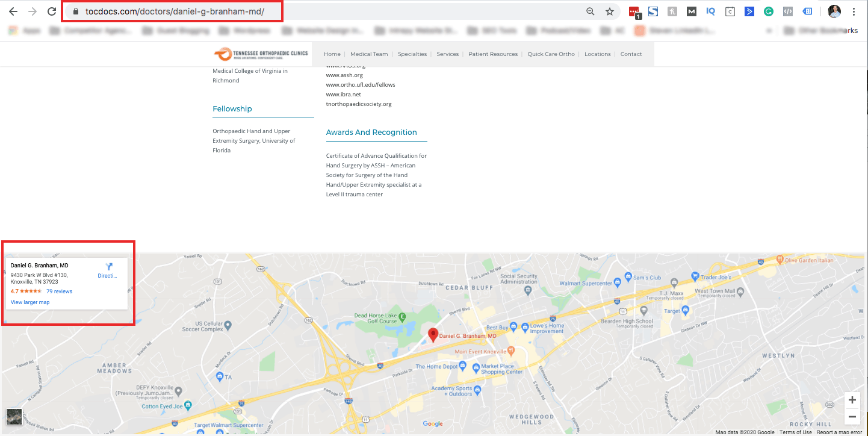
Task: Click the Walmart Supercenter marker near Cedar Bluff
Action: [x=618, y=282]
